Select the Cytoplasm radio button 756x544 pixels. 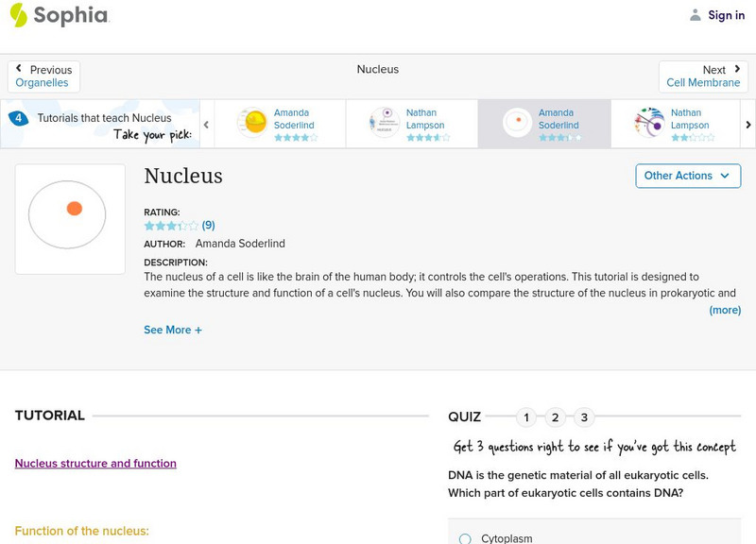[465, 538]
